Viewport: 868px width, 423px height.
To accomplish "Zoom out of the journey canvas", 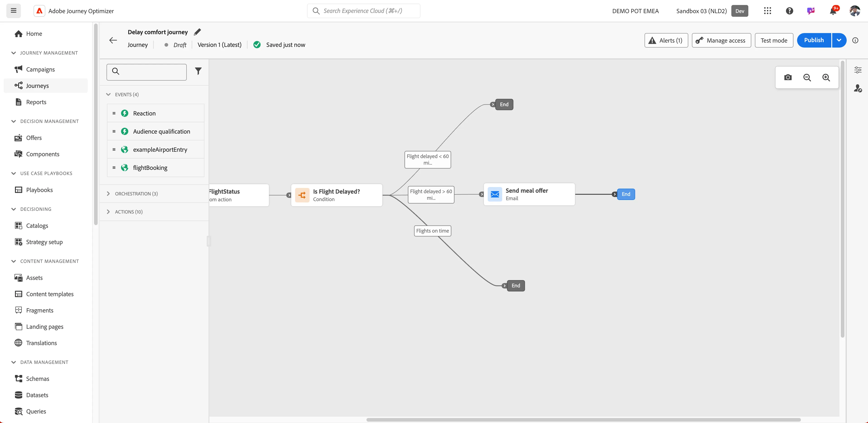I will pyautogui.click(x=807, y=77).
